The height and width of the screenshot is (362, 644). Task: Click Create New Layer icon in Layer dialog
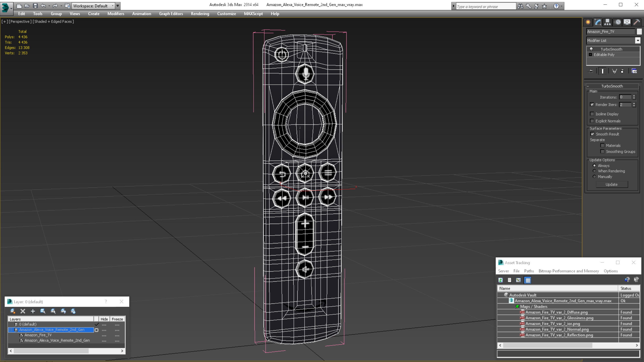click(13, 311)
